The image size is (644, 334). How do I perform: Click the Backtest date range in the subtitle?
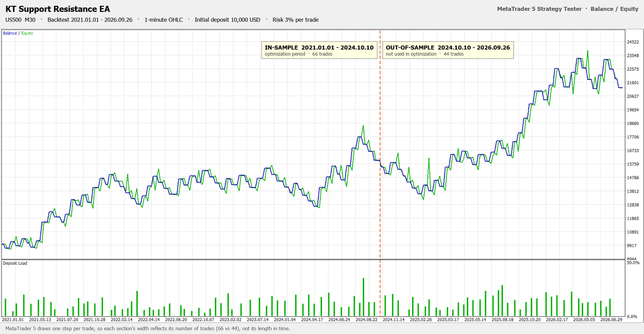pos(90,20)
